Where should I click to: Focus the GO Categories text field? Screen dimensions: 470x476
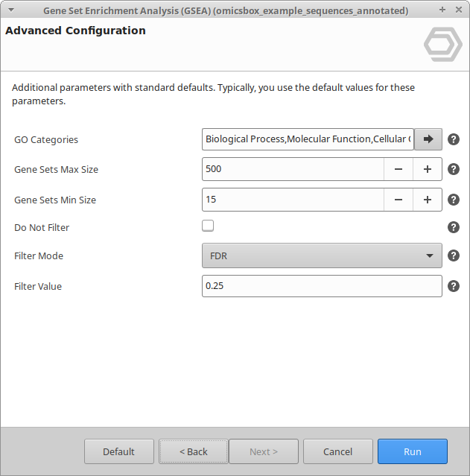(x=308, y=139)
